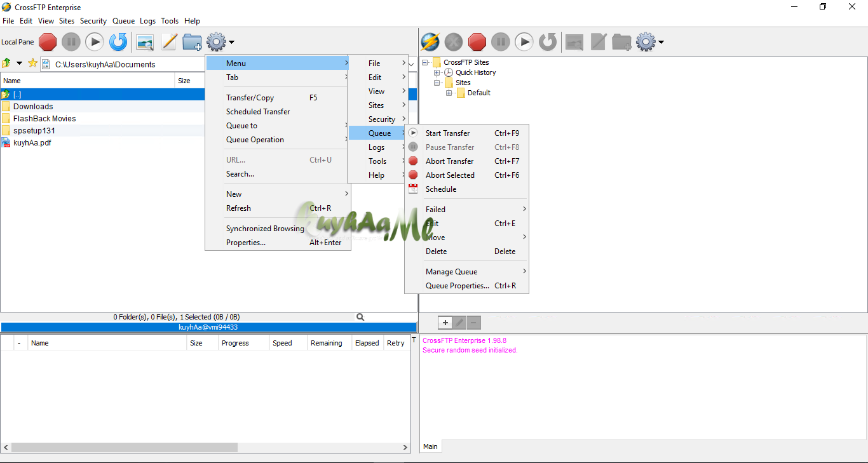Image resolution: width=868 pixels, height=463 pixels.
Task: Click the Remaining column header in queue
Action: [x=330, y=343]
